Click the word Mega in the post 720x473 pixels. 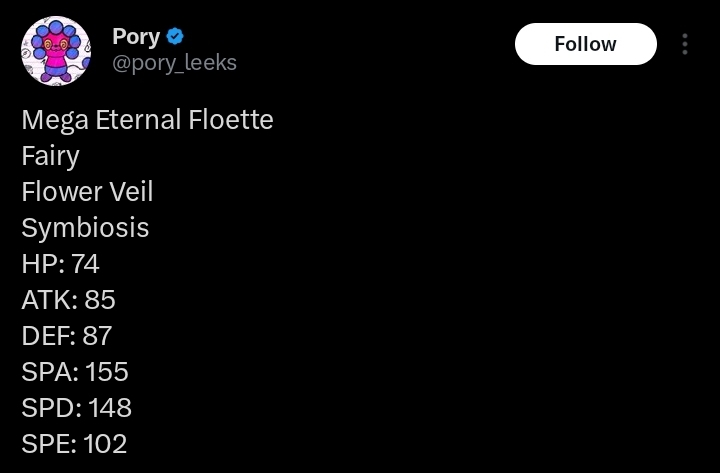pos(55,120)
